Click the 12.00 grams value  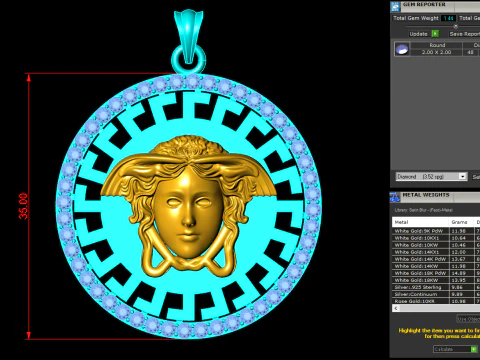(x=459, y=252)
